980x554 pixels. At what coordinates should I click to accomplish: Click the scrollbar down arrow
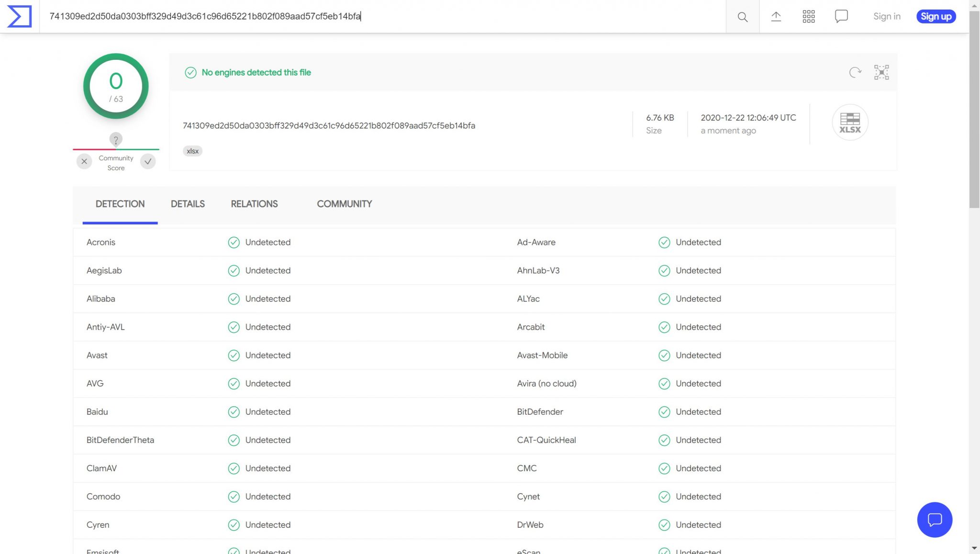tap(974, 548)
